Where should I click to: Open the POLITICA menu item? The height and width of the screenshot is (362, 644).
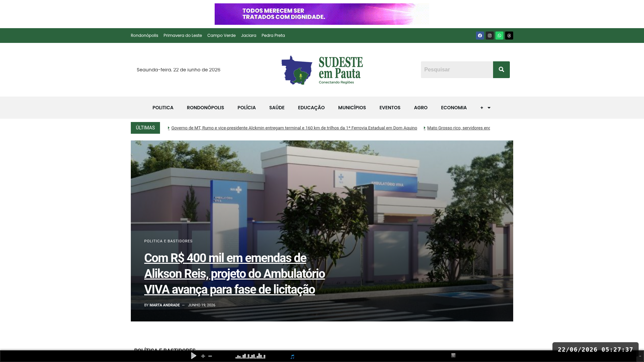click(163, 108)
